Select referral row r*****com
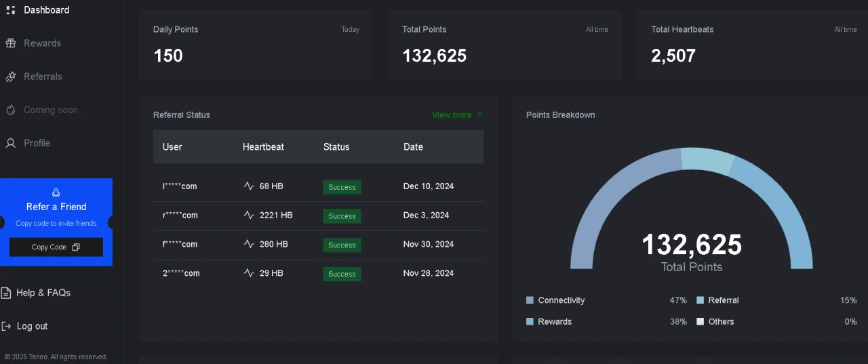This screenshot has height=364, width=868. tap(318, 216)
